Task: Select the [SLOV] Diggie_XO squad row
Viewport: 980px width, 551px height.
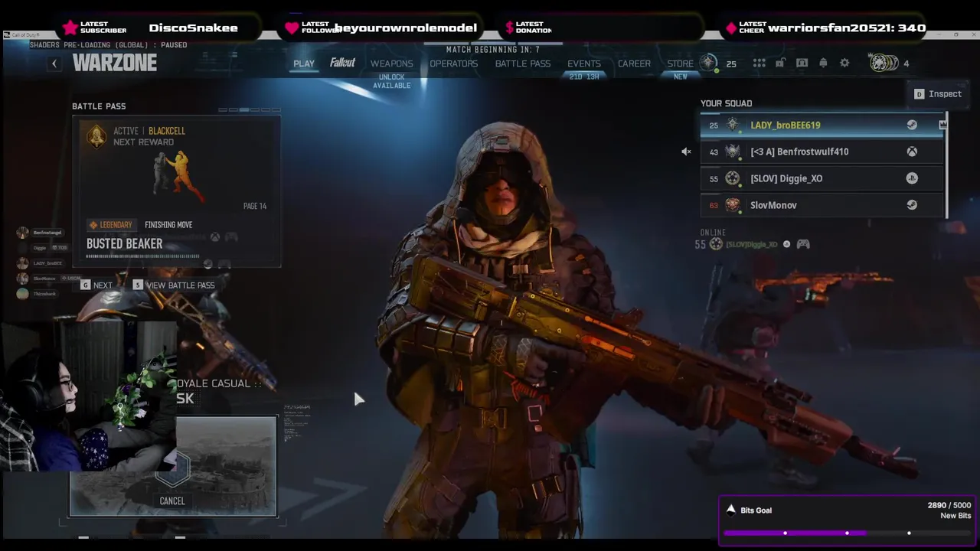Action: [823, 178]
